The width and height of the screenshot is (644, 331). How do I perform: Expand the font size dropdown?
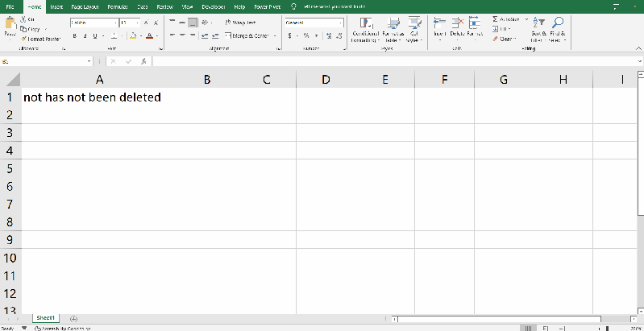point(138,23)
